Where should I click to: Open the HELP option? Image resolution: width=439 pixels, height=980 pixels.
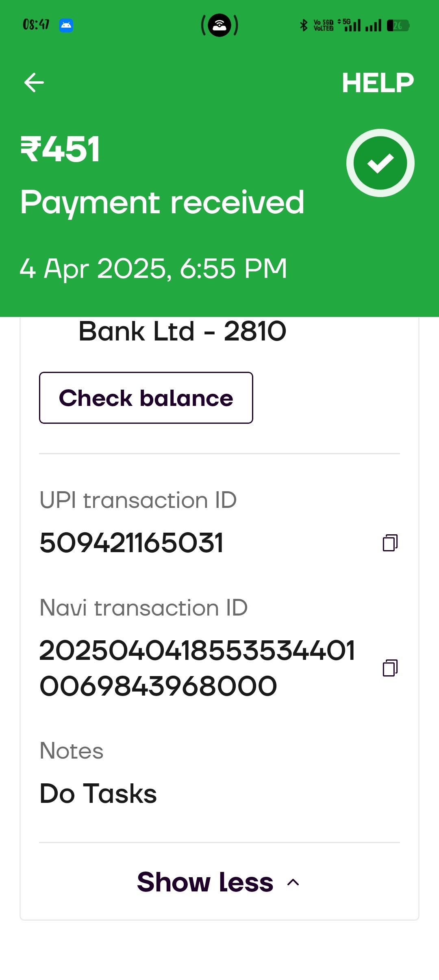tap(378, 83)
